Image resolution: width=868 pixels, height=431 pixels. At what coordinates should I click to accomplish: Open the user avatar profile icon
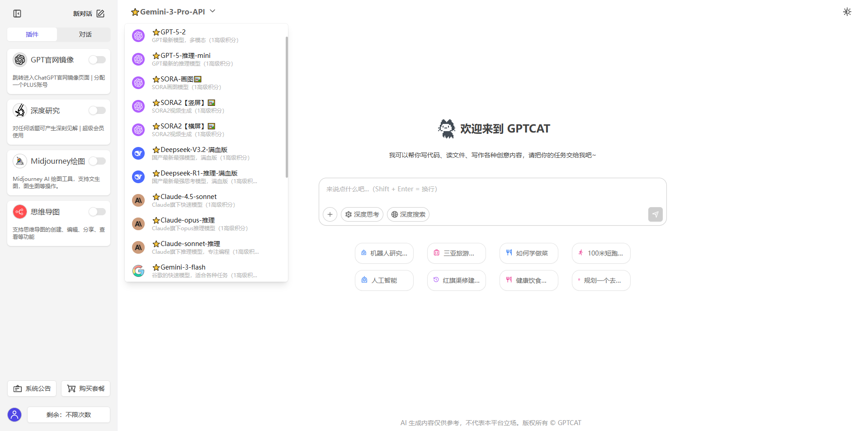coord(14,414)
